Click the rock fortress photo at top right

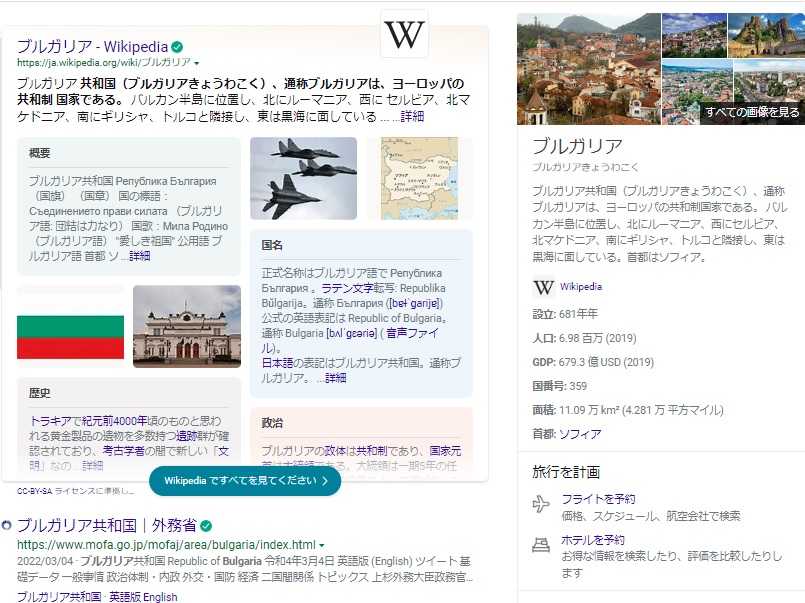pyautogui.click(x=766, y=35)
